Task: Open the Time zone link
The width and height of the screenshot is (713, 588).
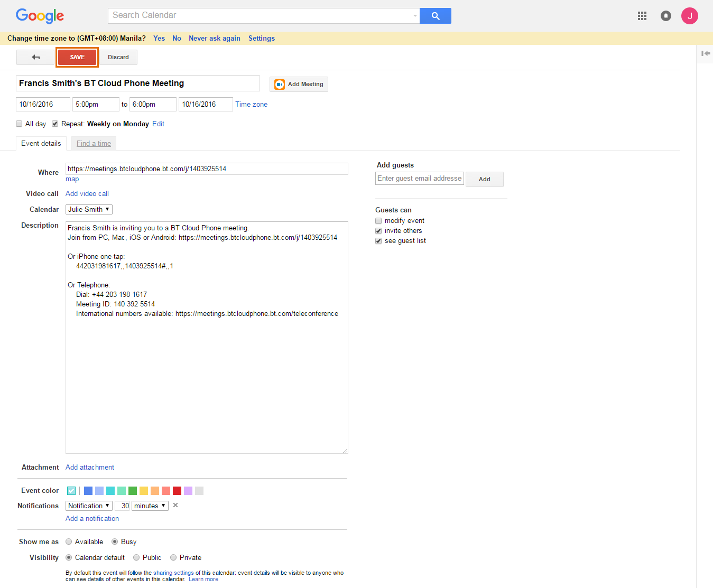Action: point(252,105)
